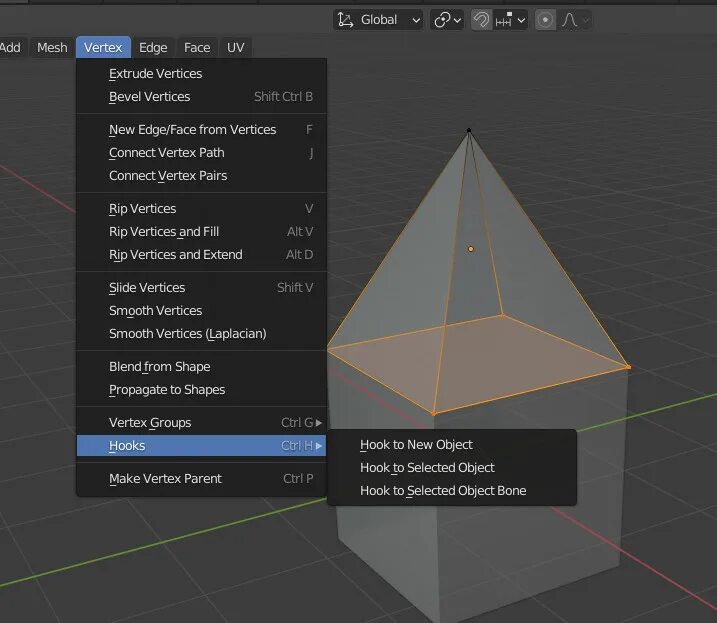Select New Edge/Face from Vertices

[x=201, y=130]
